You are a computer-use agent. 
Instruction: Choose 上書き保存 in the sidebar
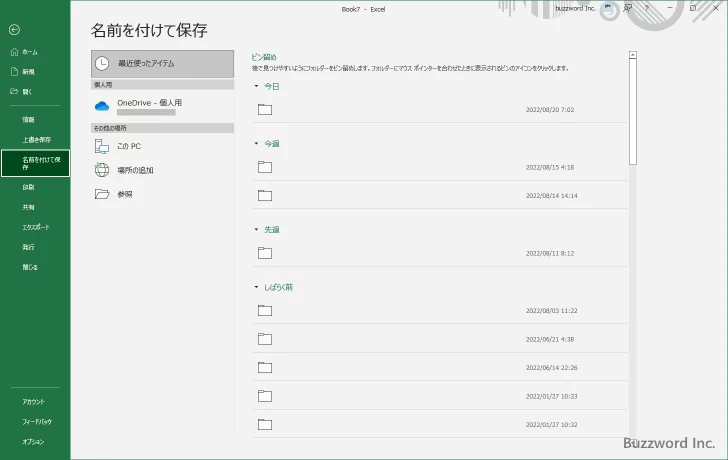point(37,140)
